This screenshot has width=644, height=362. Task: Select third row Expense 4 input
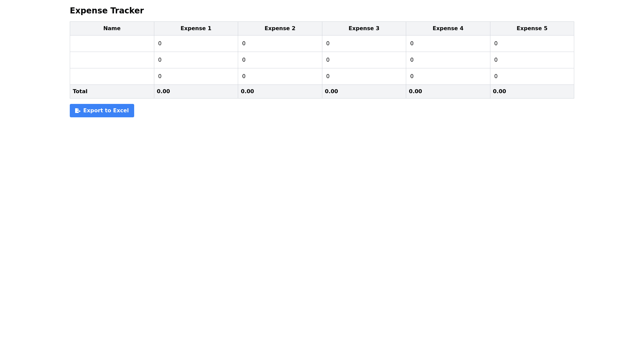click(448, 76)
